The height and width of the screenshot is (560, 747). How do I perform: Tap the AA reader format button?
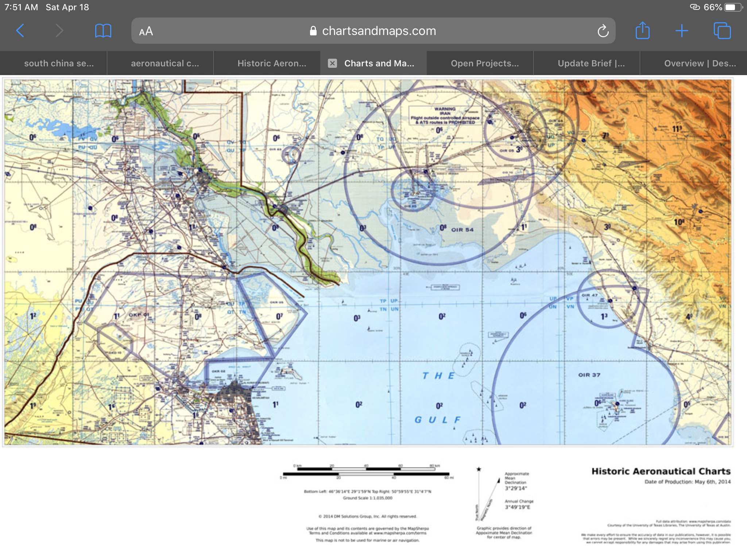coord(146,31)
